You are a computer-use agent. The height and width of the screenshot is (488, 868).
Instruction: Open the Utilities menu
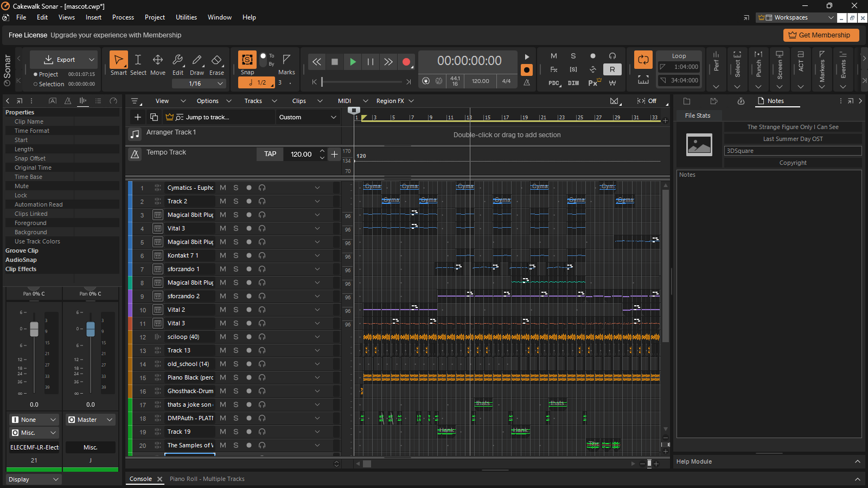pyautogui.click(x=186, y=17)
